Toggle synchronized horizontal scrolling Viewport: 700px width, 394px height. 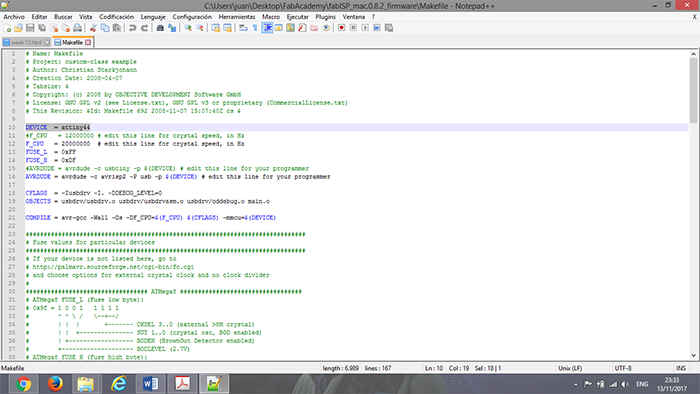point(227,28)
